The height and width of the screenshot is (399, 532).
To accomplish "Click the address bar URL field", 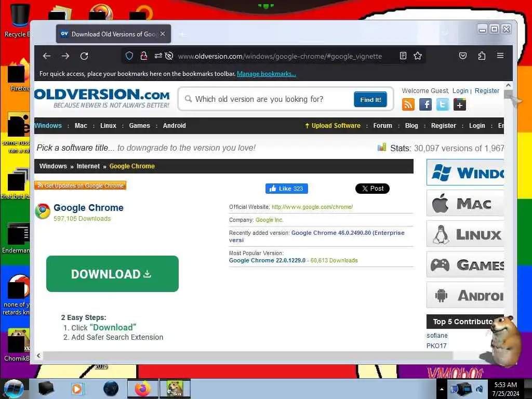I will point(280,56).
